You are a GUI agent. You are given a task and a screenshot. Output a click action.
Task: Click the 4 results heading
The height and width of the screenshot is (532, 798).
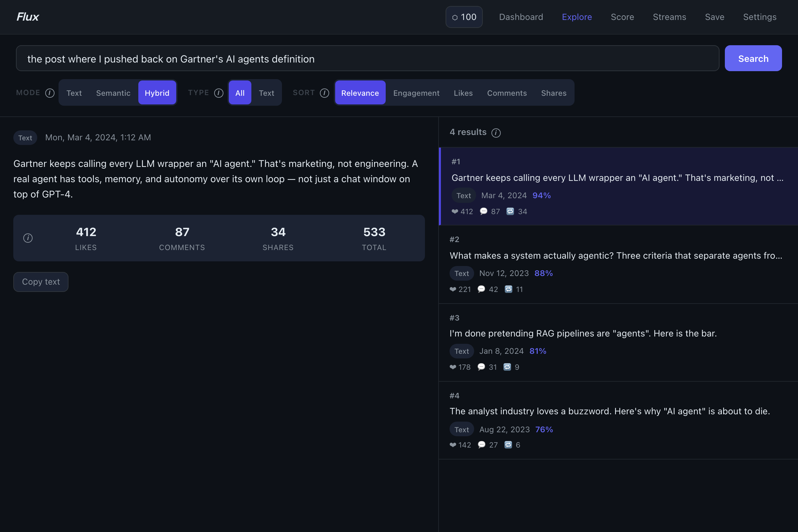468,132
